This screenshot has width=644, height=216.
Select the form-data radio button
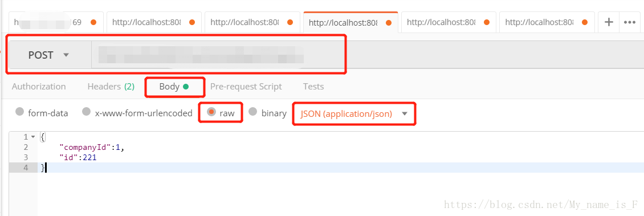coord(20,112)
